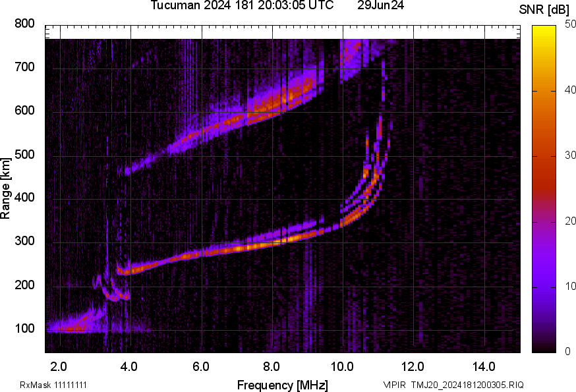576x392 pixels.
Task: Click the 'Frequency [MHz]' axis label
Action: 283,385
